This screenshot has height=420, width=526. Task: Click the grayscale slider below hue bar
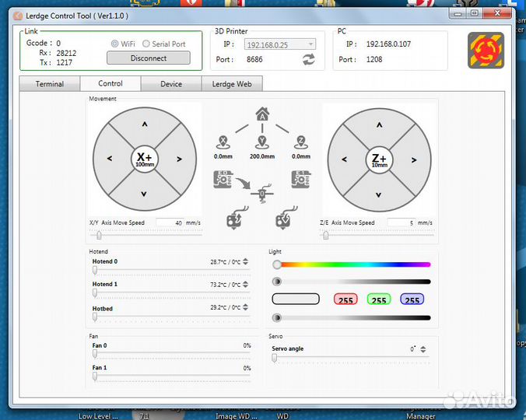(352, 282)
